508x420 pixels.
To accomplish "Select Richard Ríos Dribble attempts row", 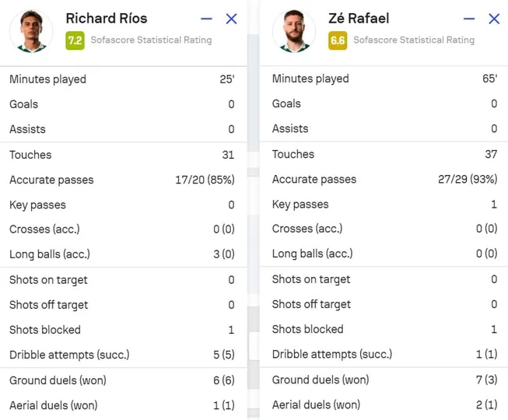I will click(x=122, y=355).
